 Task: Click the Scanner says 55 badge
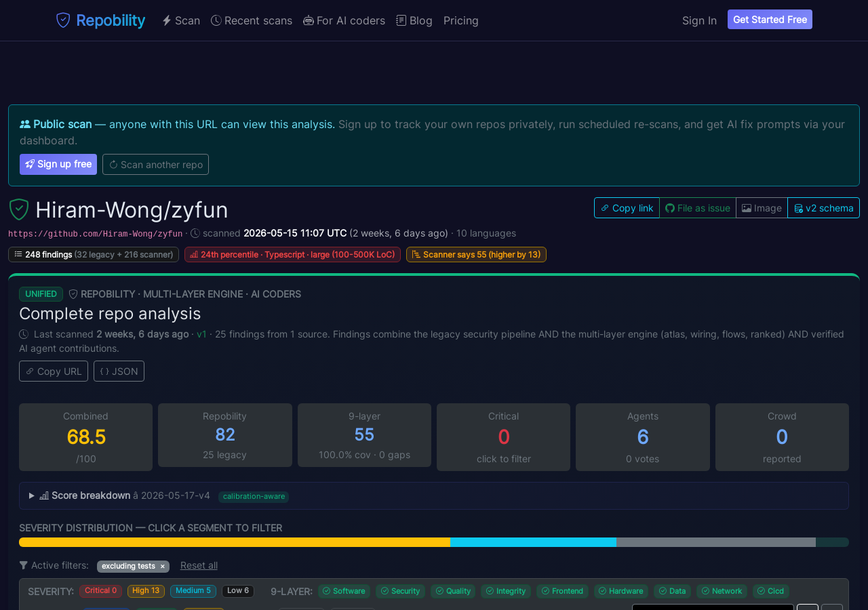(x=476, y=254)
